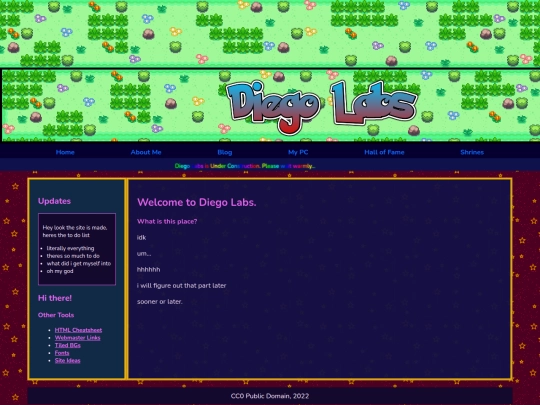Open the HTML Cheatsheet link
The width and height of the screenshot is (540, 405).
pyautogui.click(x=78, y=330)
